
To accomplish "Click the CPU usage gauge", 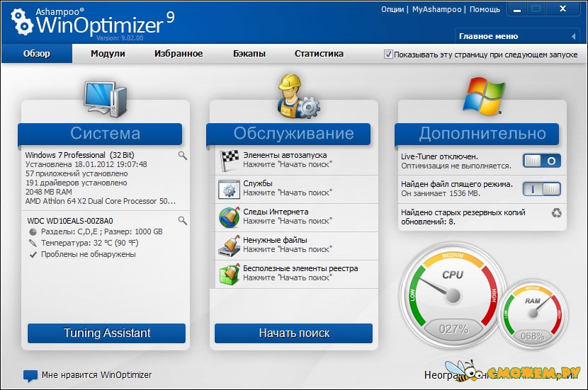I will (453, 297).
